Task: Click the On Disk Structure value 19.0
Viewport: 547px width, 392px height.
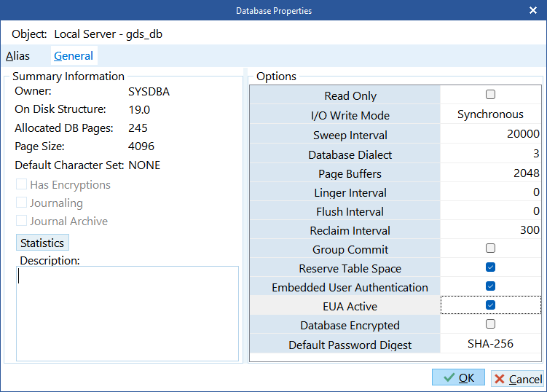Action: click(139, 109)
